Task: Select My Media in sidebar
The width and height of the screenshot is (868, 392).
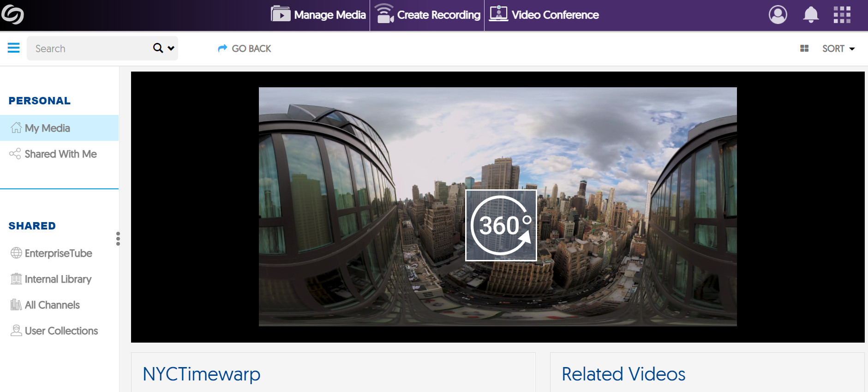Action: 48,128
